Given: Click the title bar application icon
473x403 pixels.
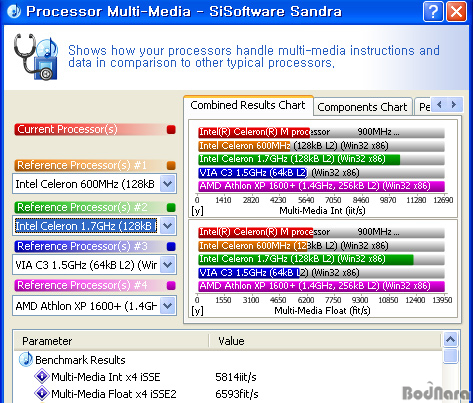Looking at the screenshot, I should tap(14, 11).
